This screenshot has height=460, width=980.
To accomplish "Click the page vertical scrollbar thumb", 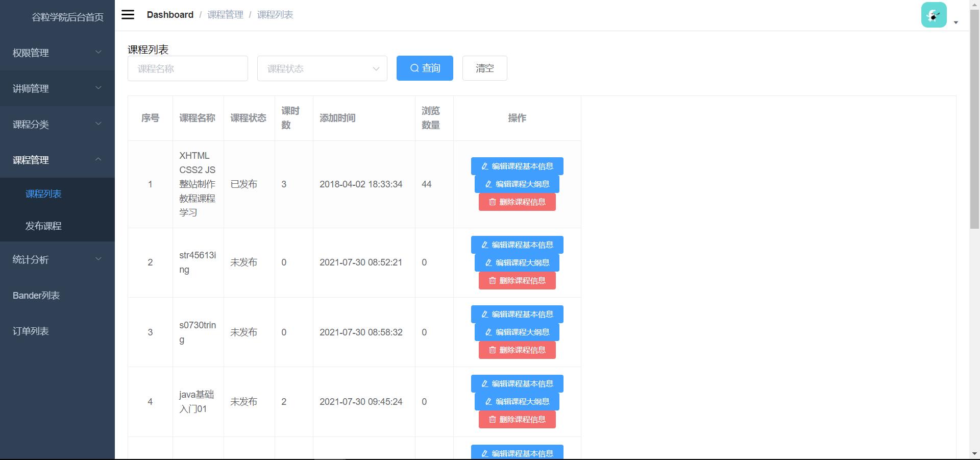I will 974,118.
